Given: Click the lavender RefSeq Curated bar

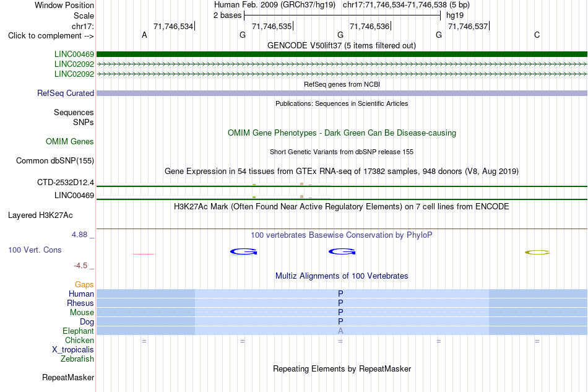Looking at the screenshot, I should click(x=342, y=93).
